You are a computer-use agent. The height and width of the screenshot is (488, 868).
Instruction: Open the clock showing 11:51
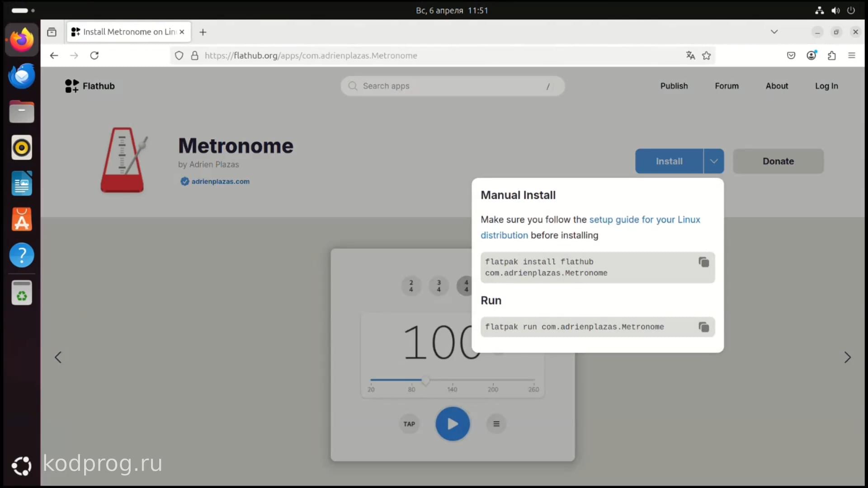(x=452, y=10)
